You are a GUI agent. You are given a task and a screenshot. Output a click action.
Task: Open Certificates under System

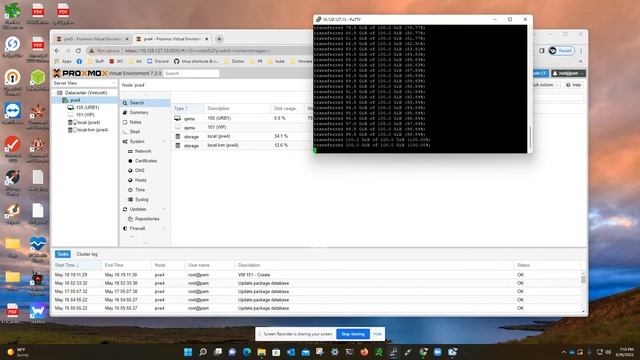point(146,161)
